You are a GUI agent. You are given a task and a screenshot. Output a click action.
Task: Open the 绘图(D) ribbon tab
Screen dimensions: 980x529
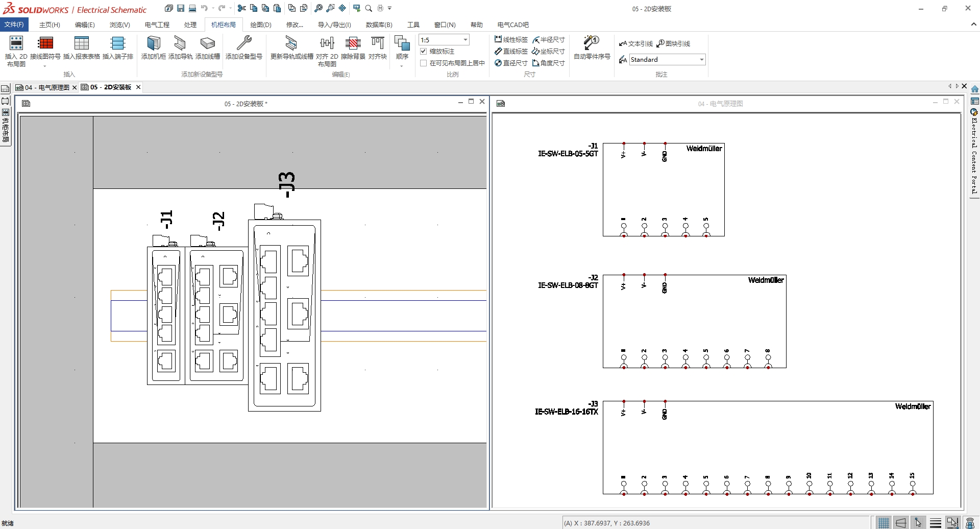pyautogui.click(x=260, y=25)
